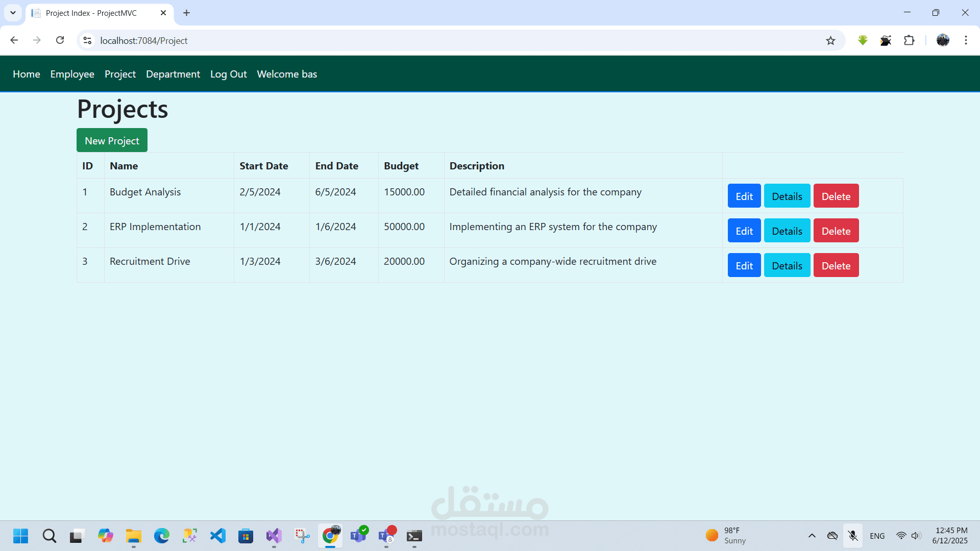Image resolution: width=980 pixels, height=551 pixels.
Task: Toggle the microphone mute tray icon
Action: [x=852, y=536]
